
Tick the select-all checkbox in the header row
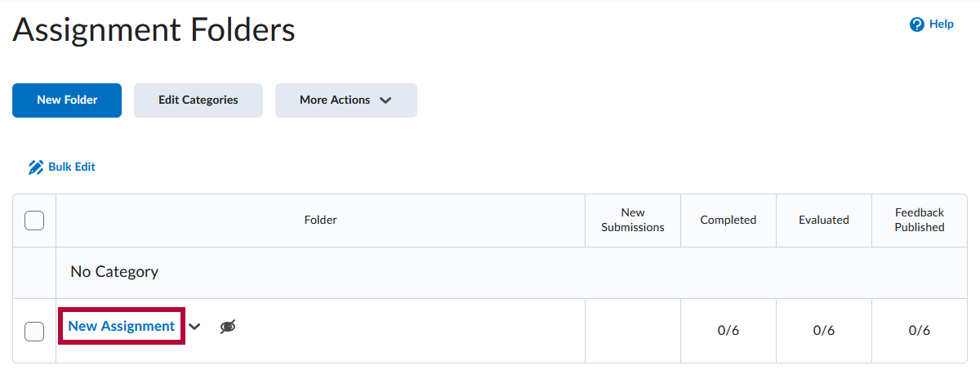[x=34, y=221]
